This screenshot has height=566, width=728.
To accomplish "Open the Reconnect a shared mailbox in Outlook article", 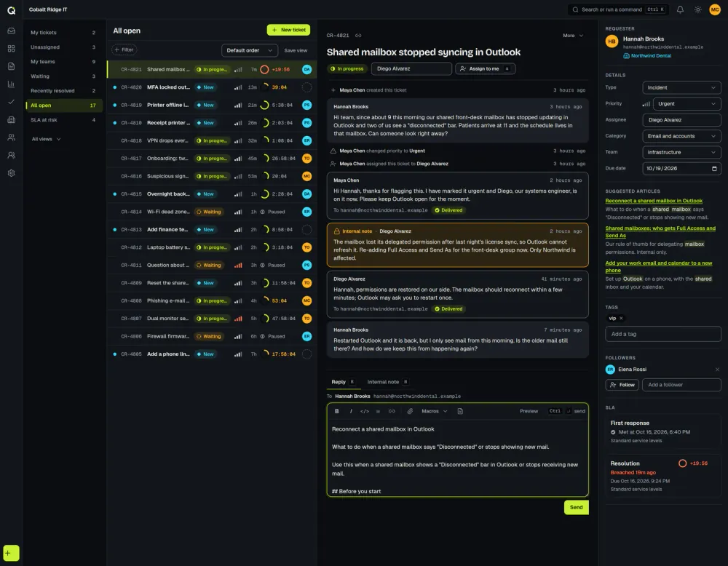I will (x=654, y=201).
